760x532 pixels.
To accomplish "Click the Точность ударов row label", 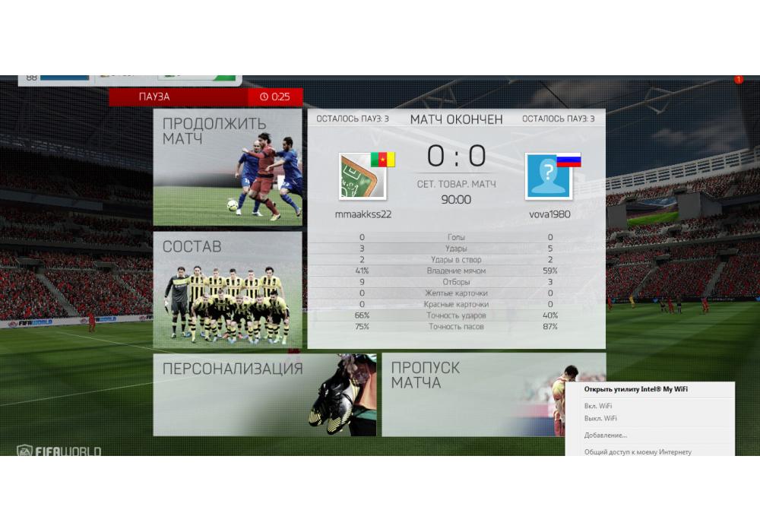I will coord(456,315).
